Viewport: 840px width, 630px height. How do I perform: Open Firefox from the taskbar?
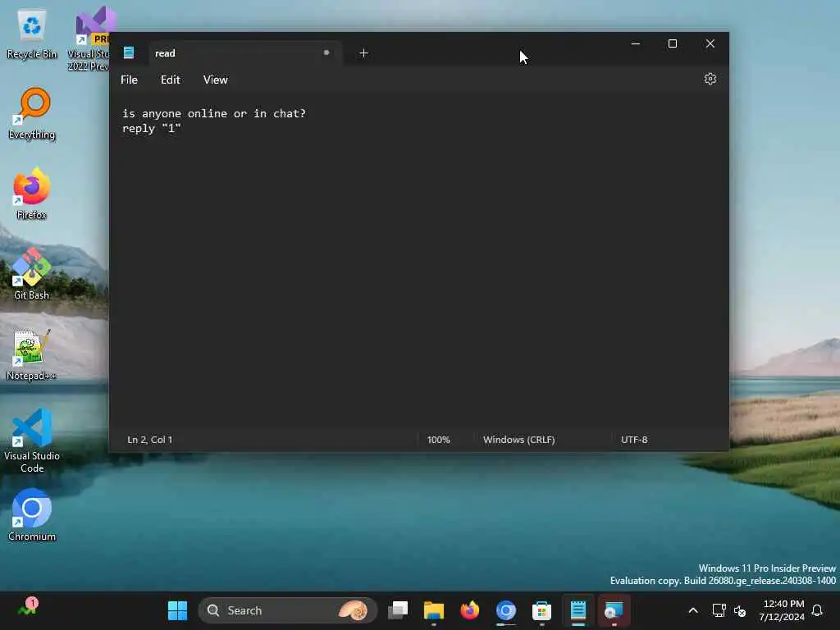[x=470, y=610]
